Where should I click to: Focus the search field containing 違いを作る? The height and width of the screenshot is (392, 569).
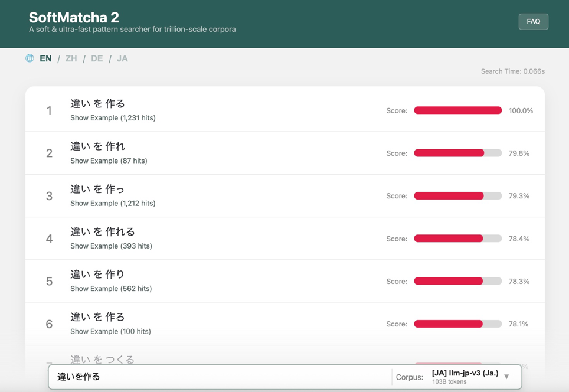pos(221,377)
